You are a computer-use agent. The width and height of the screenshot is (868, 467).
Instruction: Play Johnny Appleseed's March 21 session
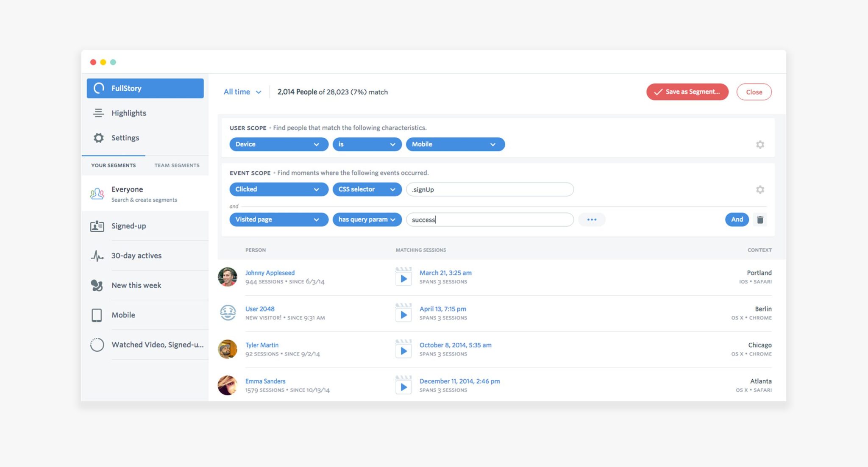coord(403,278)
